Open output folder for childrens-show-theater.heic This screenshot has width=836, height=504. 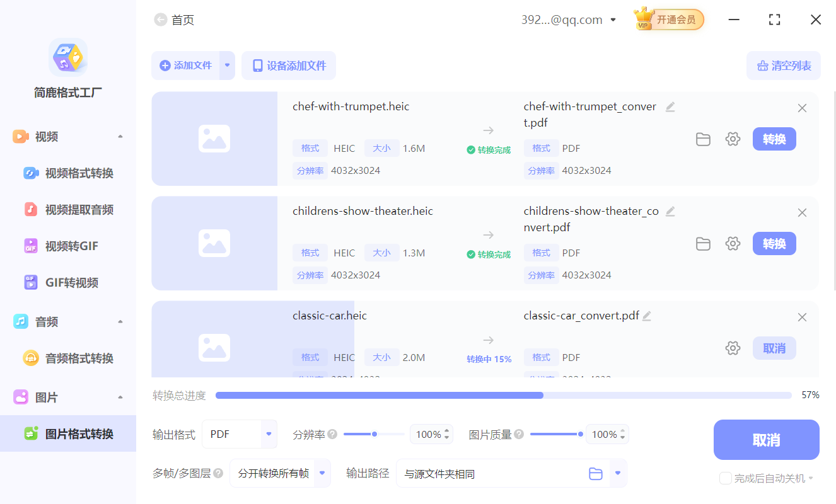[703, 244]
